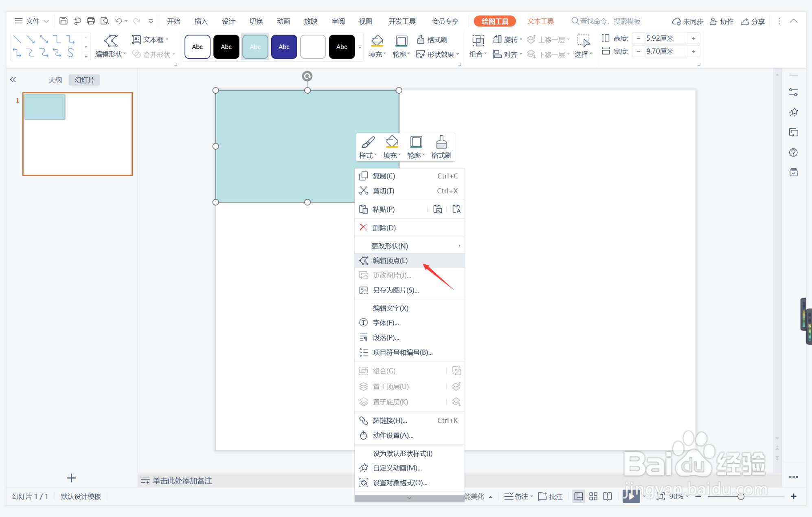Click the Print Preview icon
Screen dimensions: 812x517
point(105,21)
